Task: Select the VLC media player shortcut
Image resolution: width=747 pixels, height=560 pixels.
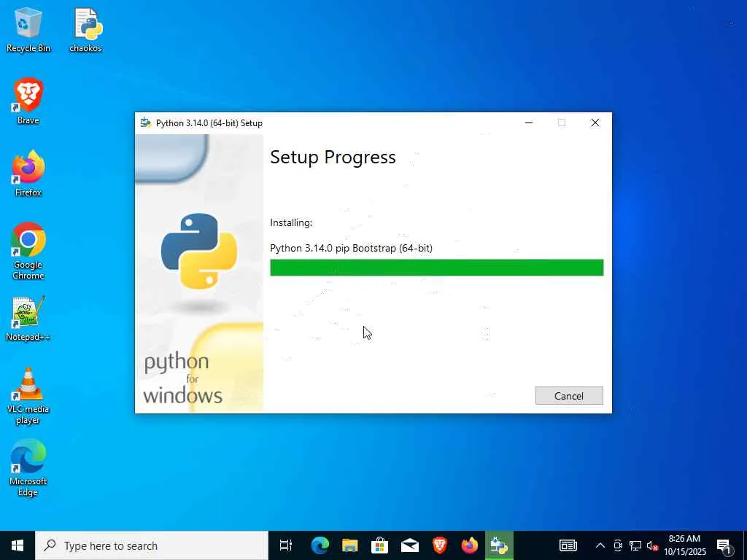Action: pos(28,396)
